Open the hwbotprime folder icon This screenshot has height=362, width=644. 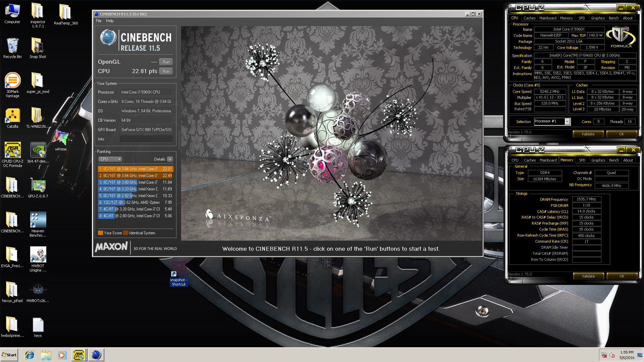12,327
